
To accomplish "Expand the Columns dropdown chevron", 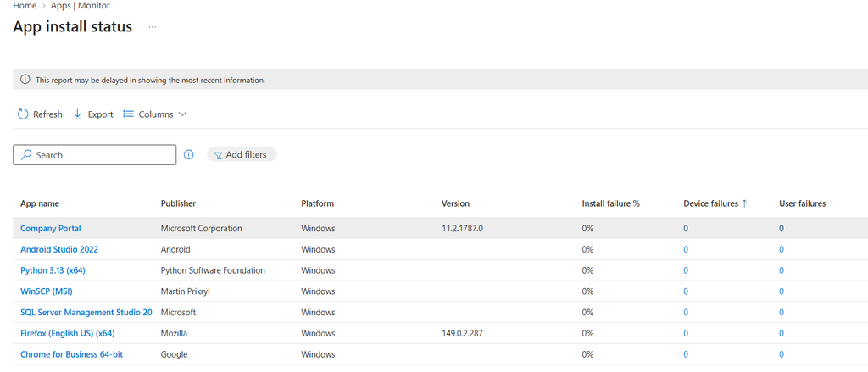I will (182, 114).
